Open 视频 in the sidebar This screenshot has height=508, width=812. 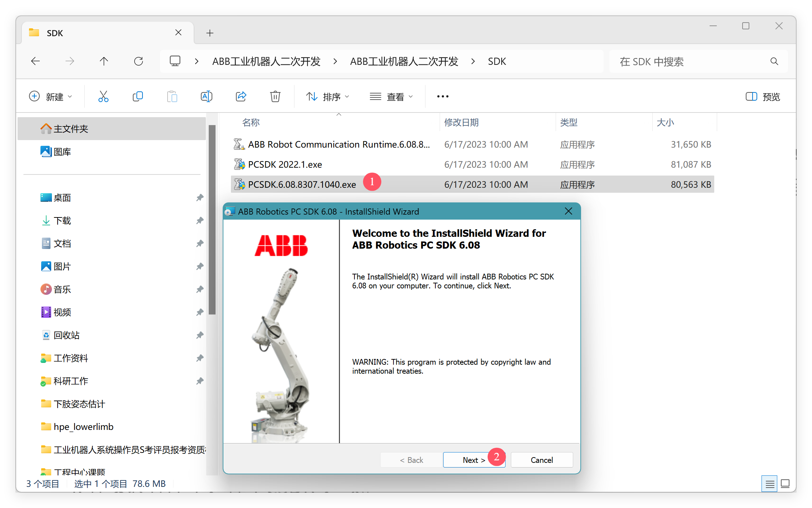tap(56, 312)
